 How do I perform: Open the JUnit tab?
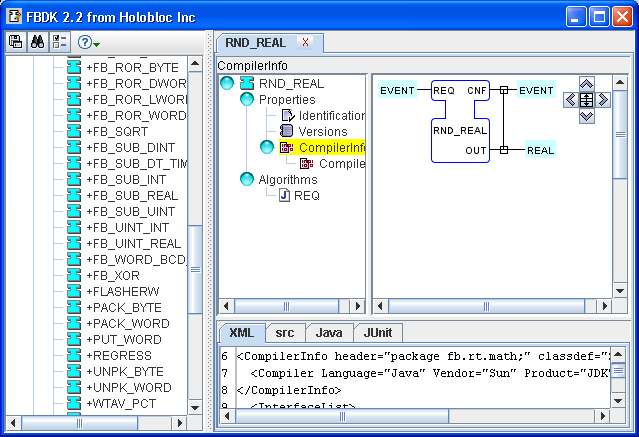pyautogui.click(x=378, y=333)
